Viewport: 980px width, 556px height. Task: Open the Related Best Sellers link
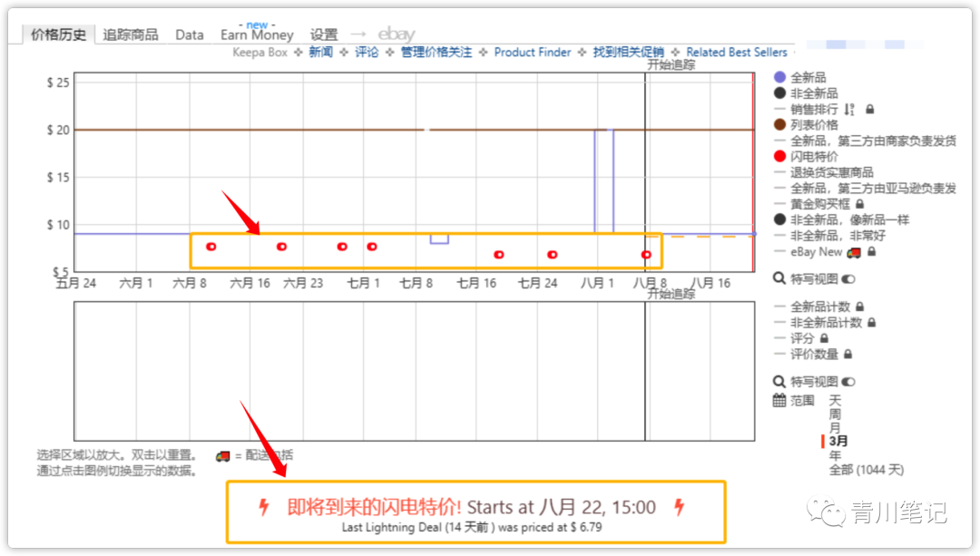pyautogui.click(x=736, y=53)
